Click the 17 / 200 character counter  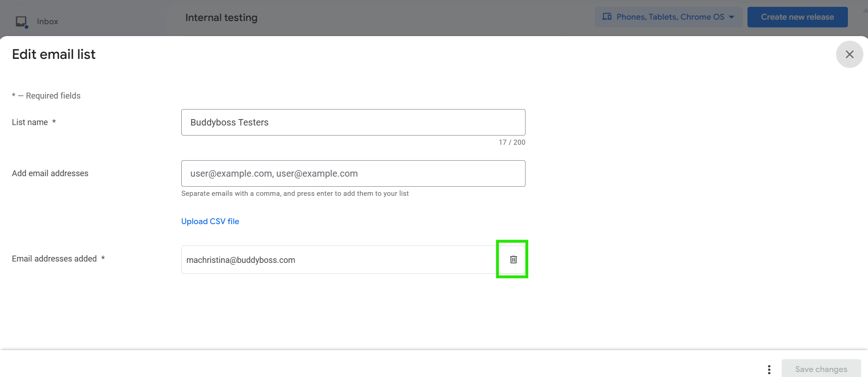pos(512,142)
